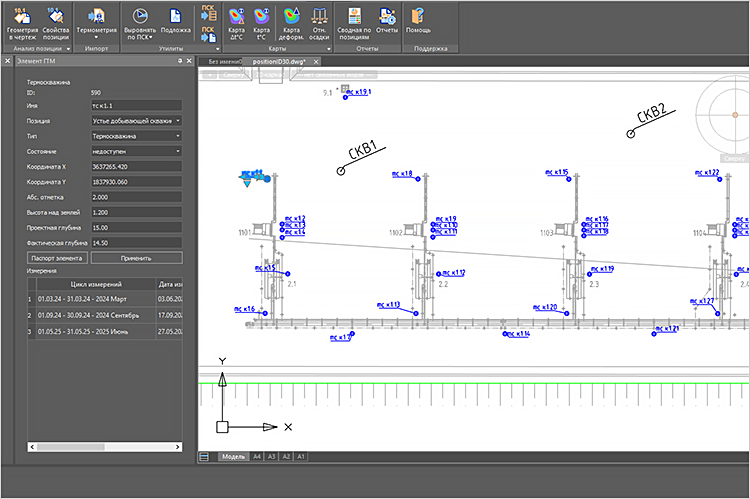
Task: Open Карта t°C map
Action: [261, 24]
